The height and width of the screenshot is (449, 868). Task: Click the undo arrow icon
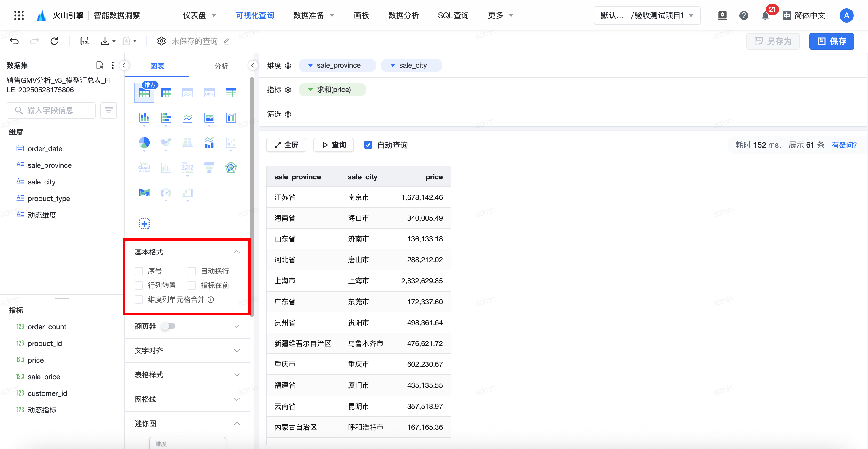(x=15, y=41)
